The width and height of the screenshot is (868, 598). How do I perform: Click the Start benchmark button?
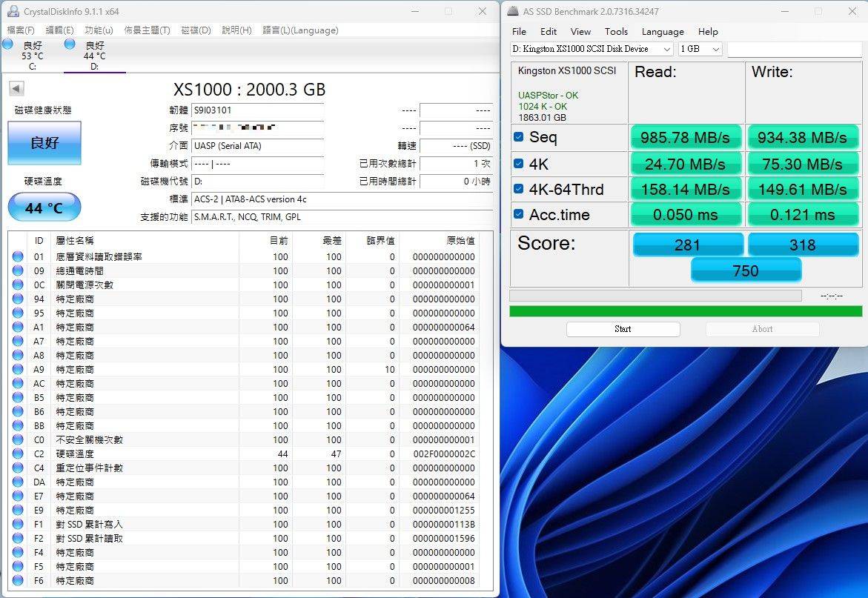click(x=623, y=329)
